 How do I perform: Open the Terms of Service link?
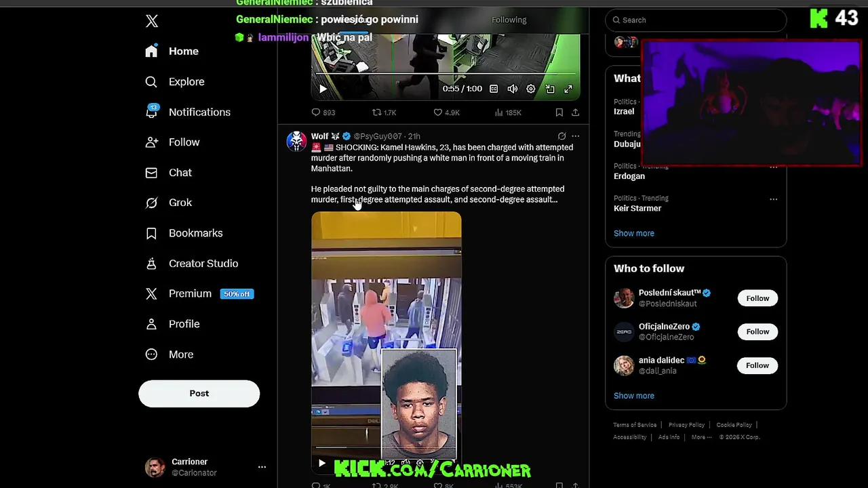coord(635,425)
